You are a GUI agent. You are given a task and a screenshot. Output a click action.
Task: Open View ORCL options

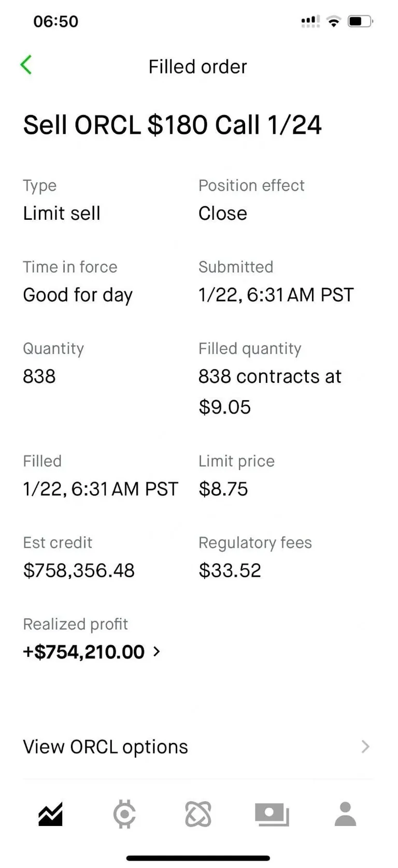(x=106, y=747)
